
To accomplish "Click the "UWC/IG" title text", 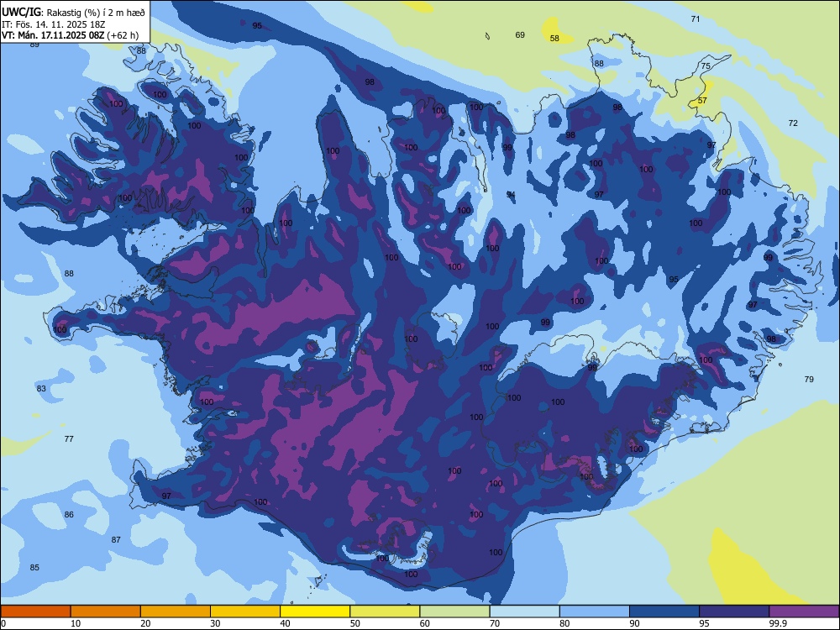I will click(x=21, y=13).
